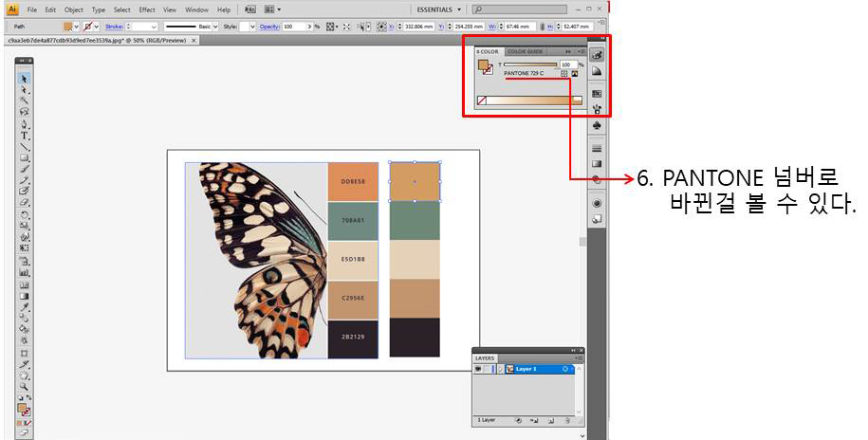Open the Edit menu

[50, 10]
